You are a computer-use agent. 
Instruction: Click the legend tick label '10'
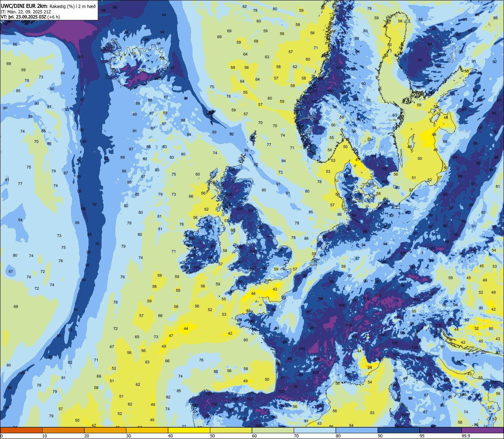coord(44,436)
